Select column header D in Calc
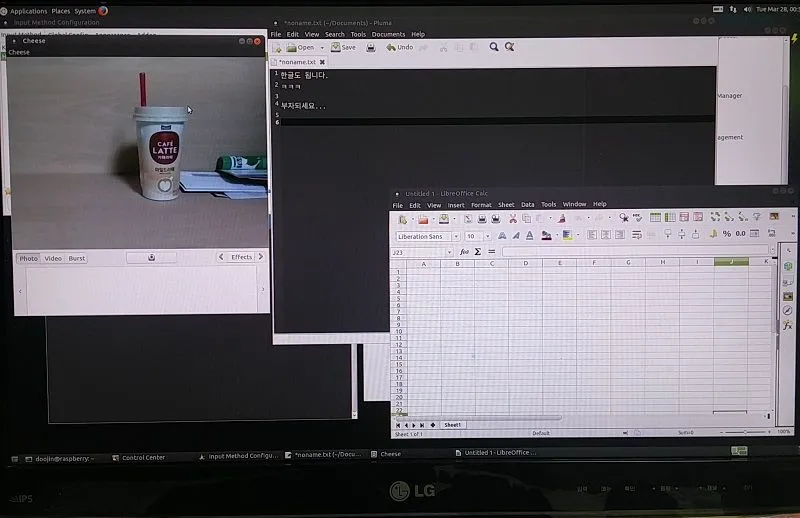This screenshot has height=518, width=800. coord(526,263)
